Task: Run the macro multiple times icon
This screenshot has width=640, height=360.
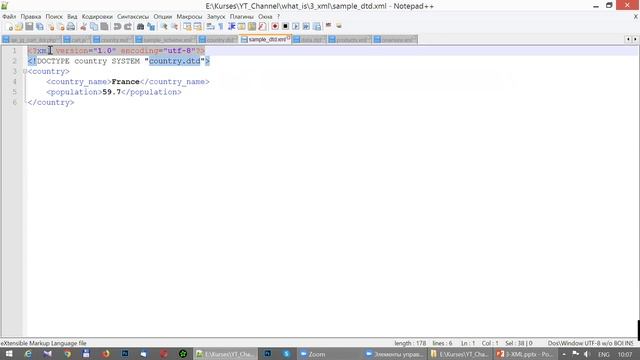Action: tap(306, 27)
